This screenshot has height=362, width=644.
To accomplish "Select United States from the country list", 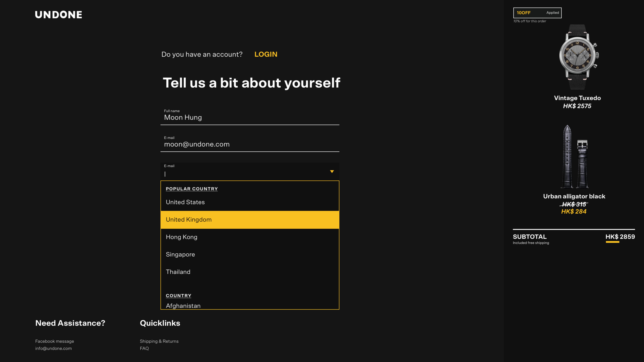I will click(x=250, y=202).
